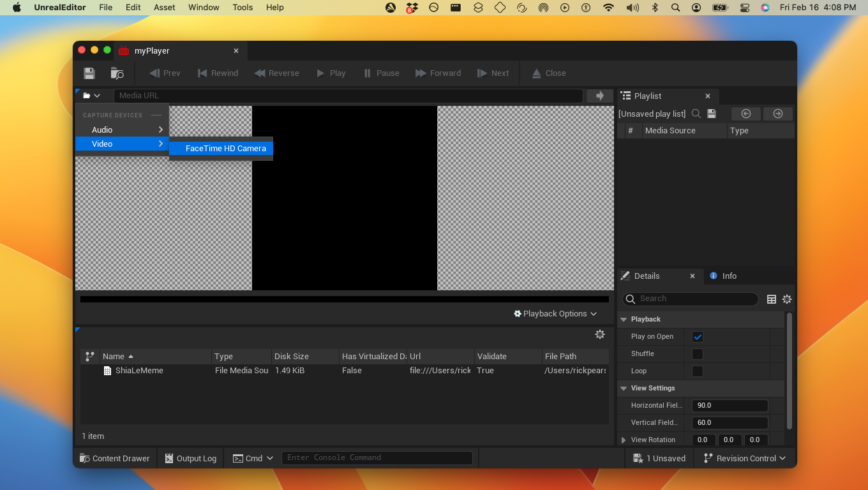Click the Browse to asset icon
868x490 pixels.
click(x=117, y=73)
